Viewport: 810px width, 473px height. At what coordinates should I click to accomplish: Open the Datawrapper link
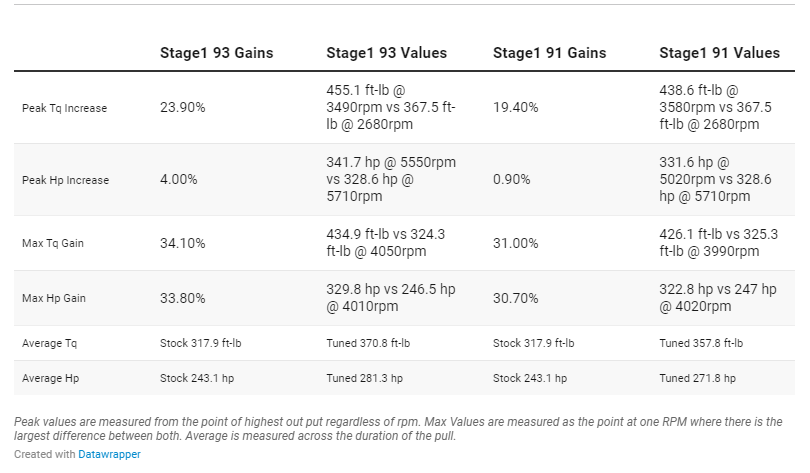point(109,454)
